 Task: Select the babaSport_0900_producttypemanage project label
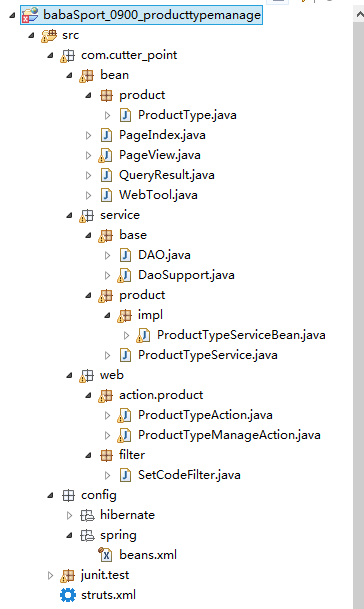152,15
